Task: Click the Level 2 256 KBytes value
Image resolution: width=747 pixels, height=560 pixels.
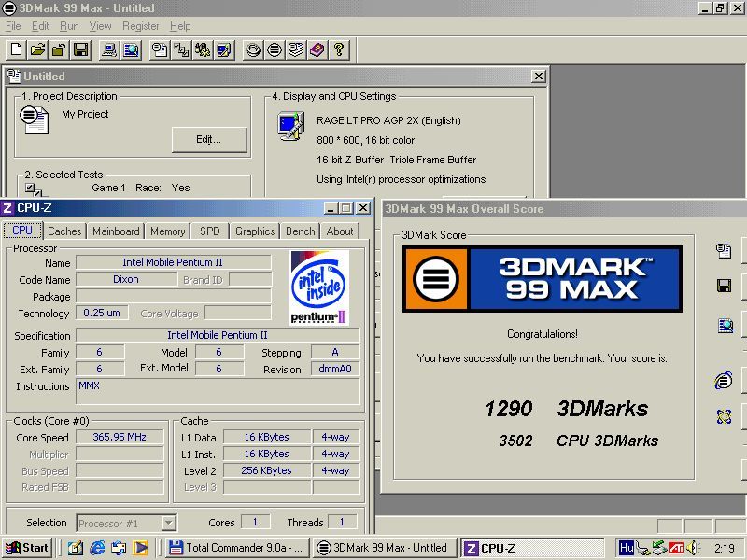Action: coord(266,471)
